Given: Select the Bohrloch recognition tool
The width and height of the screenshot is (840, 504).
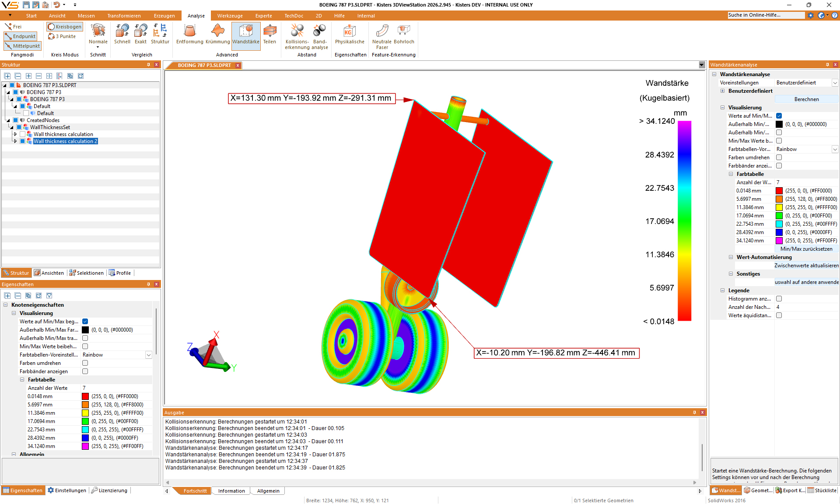Looking at the screenshot, I should tap(404, 34).
